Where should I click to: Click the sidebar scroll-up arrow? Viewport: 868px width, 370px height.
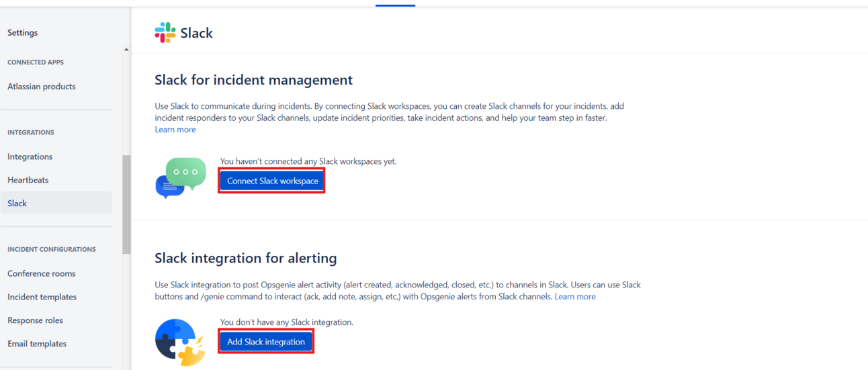pyautogui.click(x=126, y=50)
